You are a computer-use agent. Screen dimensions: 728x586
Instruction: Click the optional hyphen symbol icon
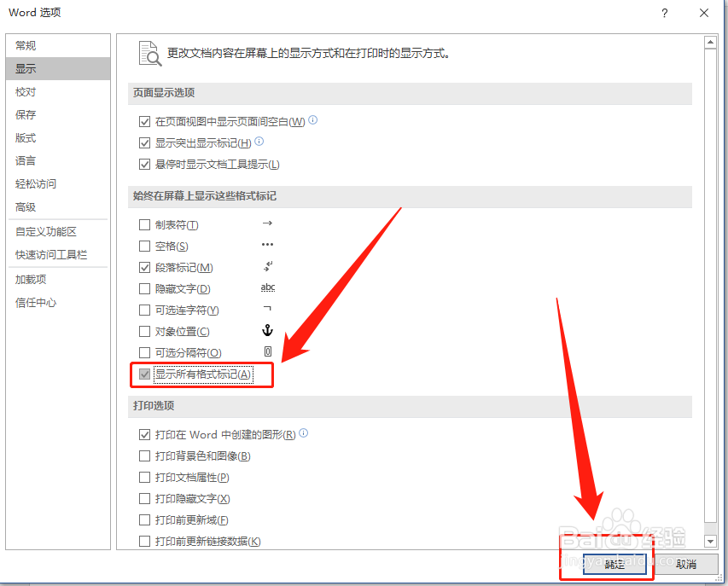[x=267, y=309]
